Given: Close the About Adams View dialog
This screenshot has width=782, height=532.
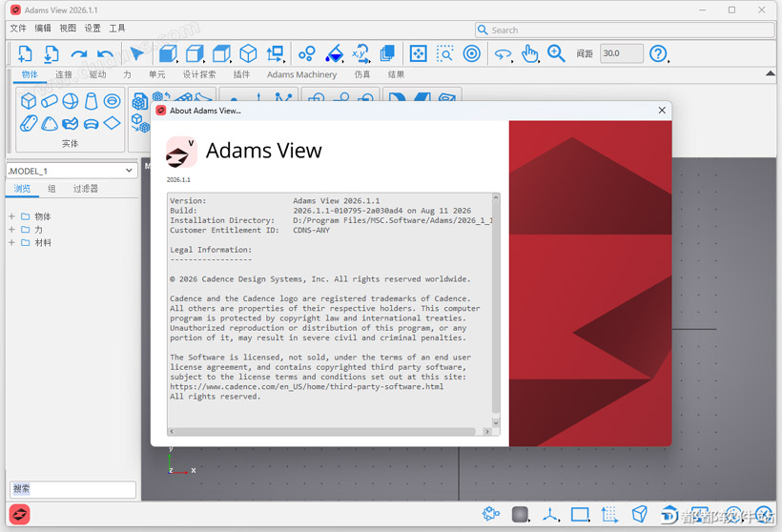Looking at the screenshot, I should point(662,111).
